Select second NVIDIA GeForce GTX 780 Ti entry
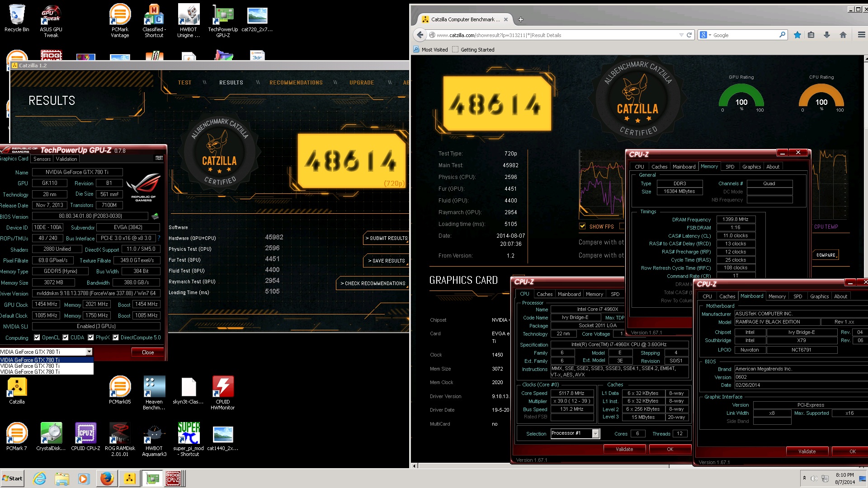This screenshot has height=488, width=868. click(47, 366)
